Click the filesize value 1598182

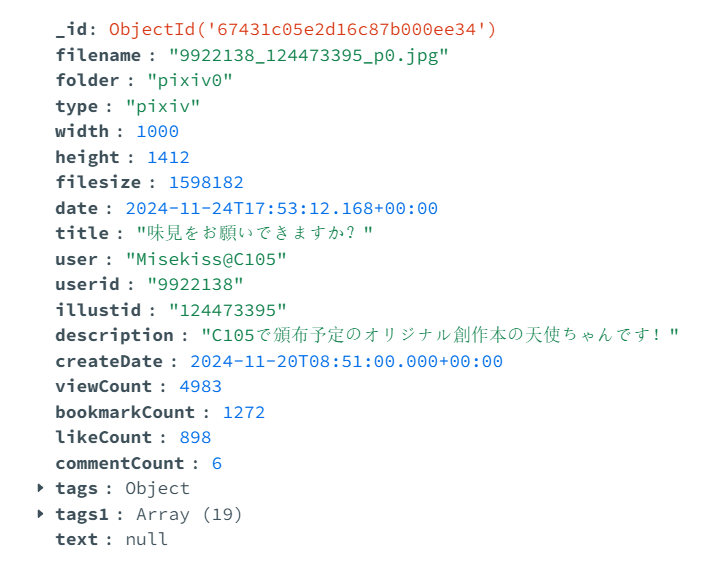(206, 182)
